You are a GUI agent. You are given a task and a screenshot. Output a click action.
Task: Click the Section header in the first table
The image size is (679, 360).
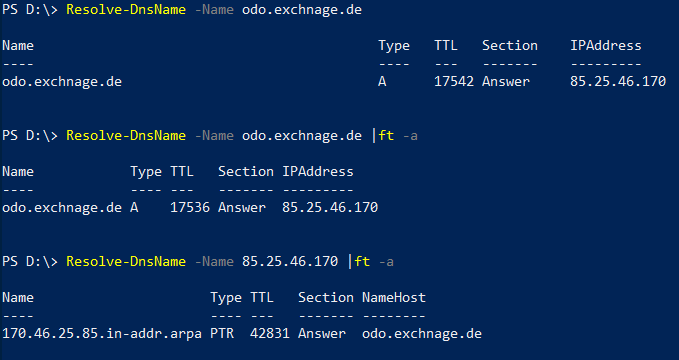510,45
